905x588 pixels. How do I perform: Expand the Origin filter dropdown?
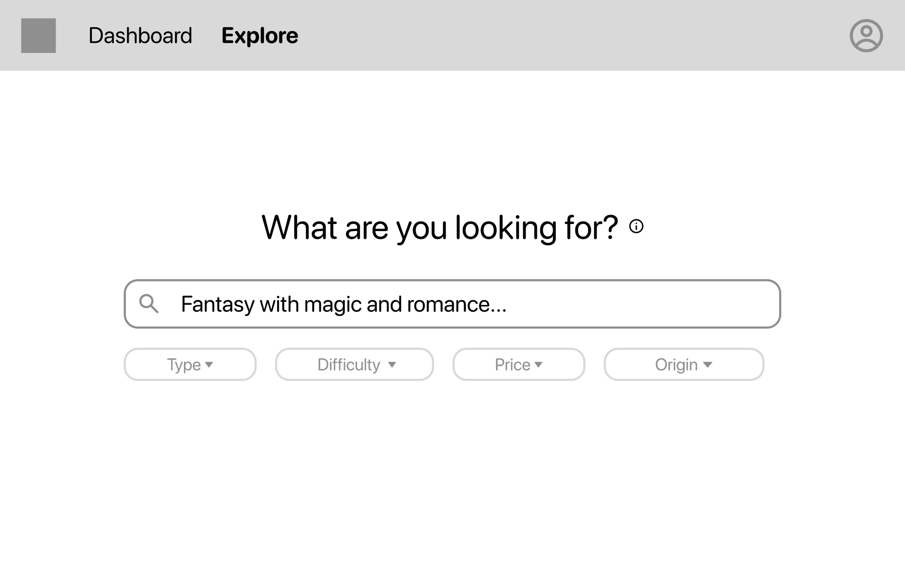(684, 364)
